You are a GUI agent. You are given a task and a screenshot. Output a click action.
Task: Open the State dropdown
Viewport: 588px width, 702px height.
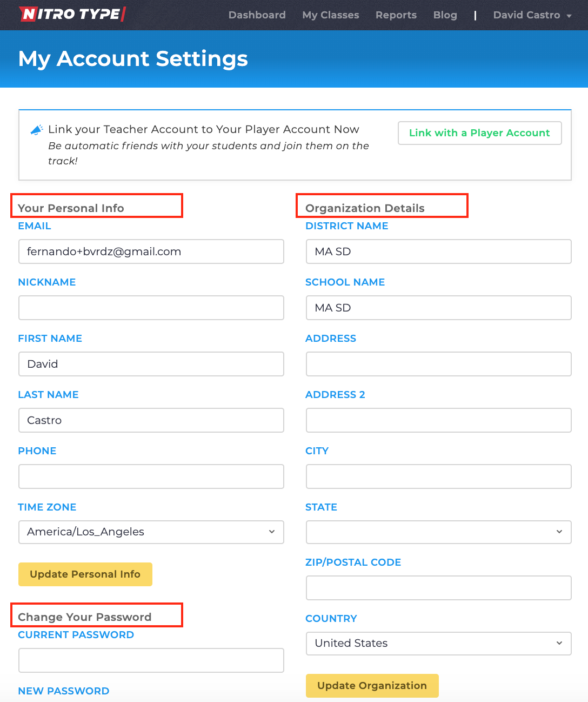(438, 532)
